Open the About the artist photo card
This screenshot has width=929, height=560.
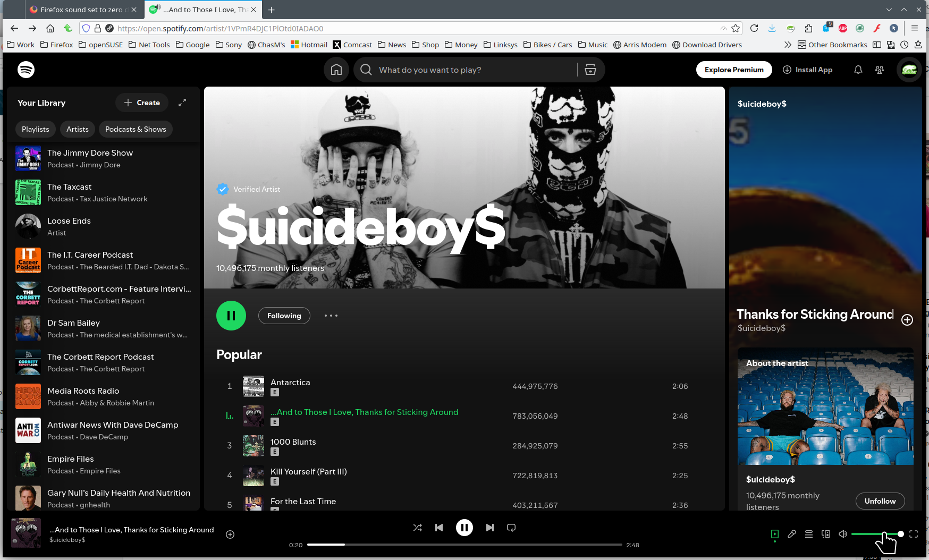point(825,406)
